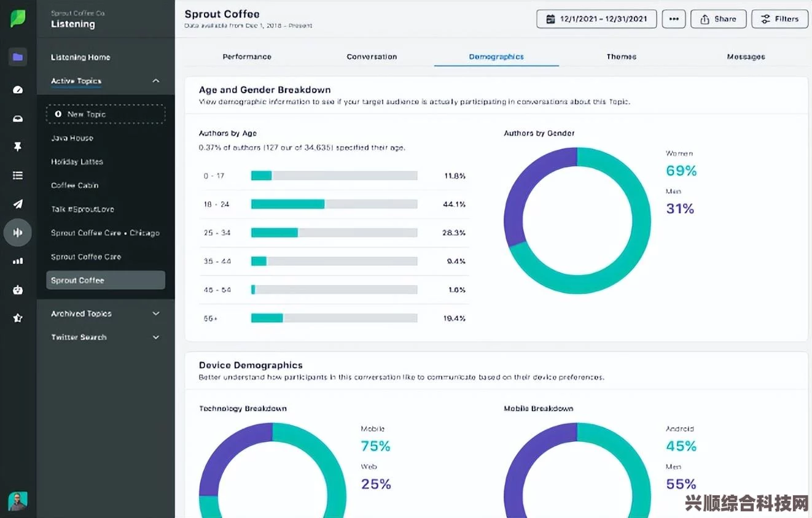Collapse the Active Topics section
This screenshot has width=812, height=518.
pyautogui.click(x=156, y=81)
